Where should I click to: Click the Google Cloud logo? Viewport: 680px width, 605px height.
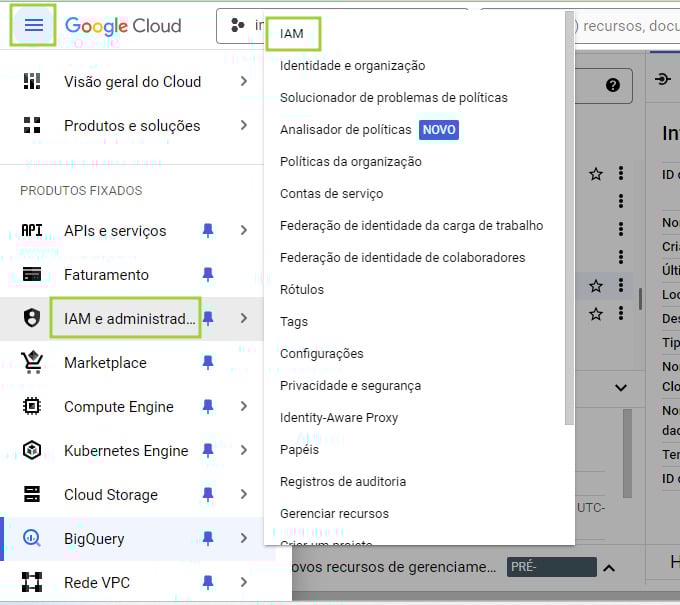pos(123,26)
